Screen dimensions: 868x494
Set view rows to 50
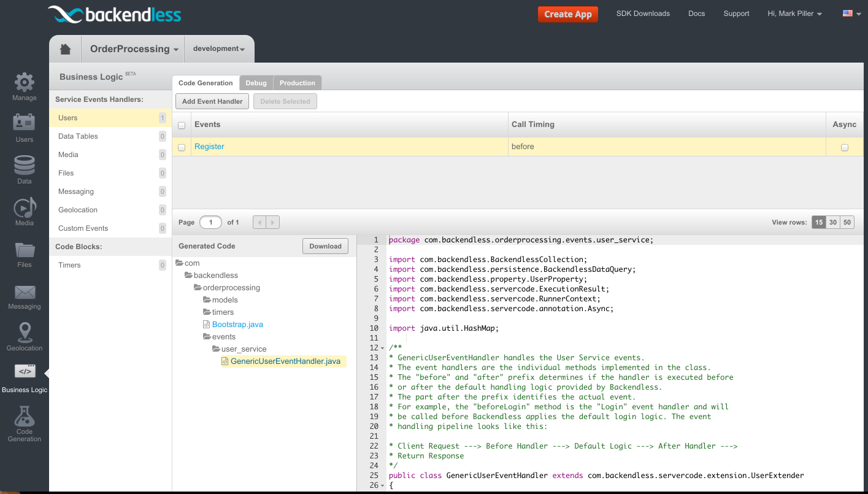[847, 222]
